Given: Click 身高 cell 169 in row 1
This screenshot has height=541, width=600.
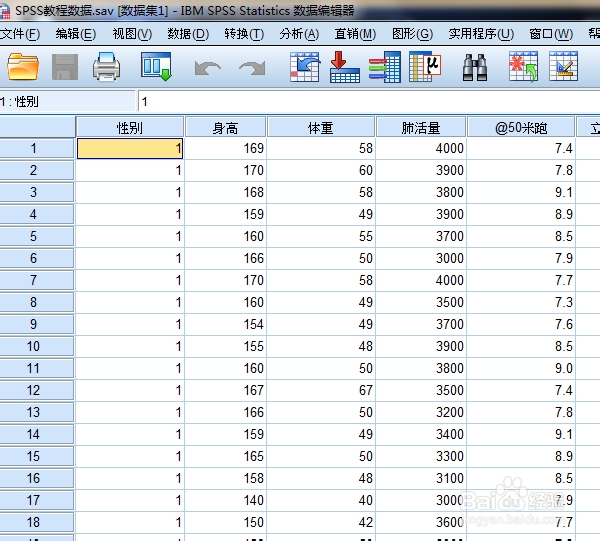Looking at the screenshot, I should tap(225, 148).
